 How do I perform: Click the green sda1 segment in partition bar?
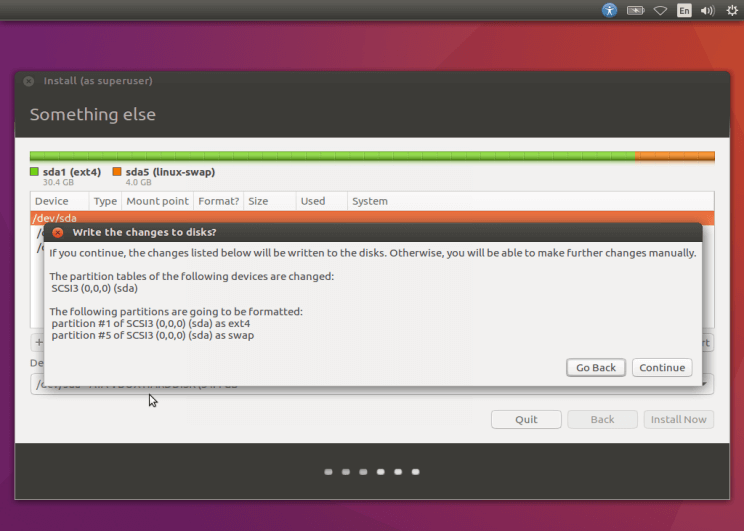point(332,156)
